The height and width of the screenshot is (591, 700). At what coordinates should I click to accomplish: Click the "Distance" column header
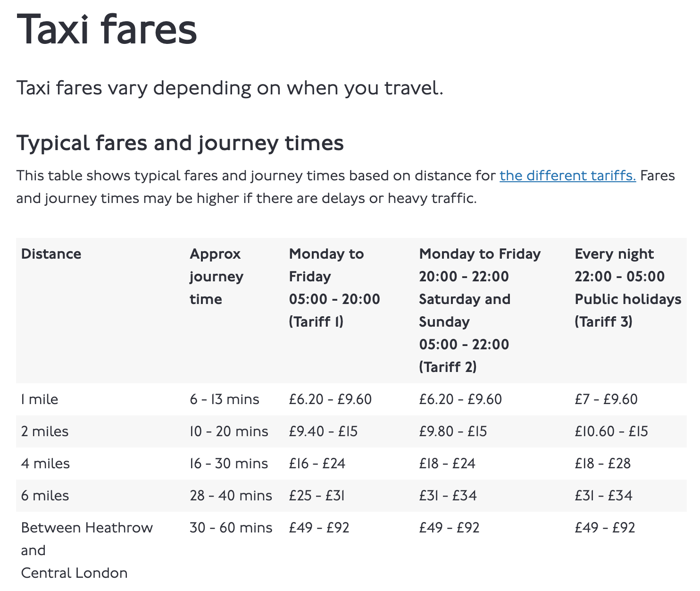(51, 254)
